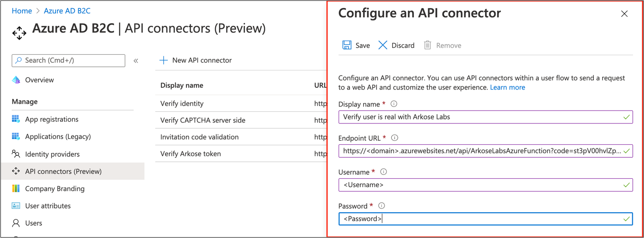This screenshot has width=644, height=238.
Task: Open the Learn more link
Action: (x=507, y=87)
